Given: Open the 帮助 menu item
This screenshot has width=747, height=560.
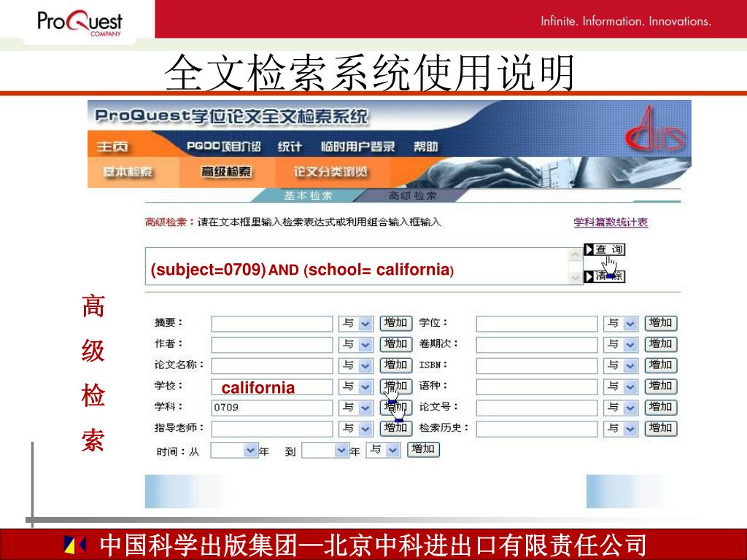Looking at the screenshot, I should [x=425, y=146].
